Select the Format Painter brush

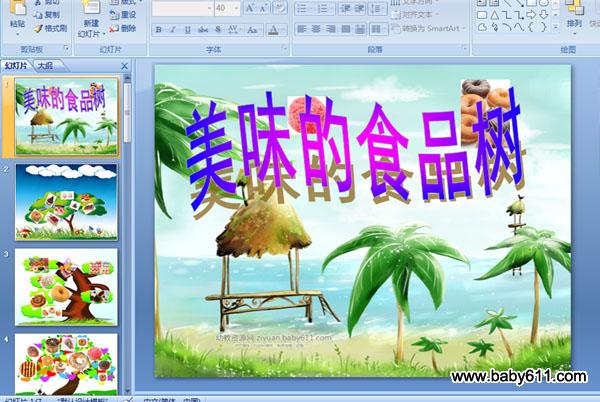(x=51, y=28)
